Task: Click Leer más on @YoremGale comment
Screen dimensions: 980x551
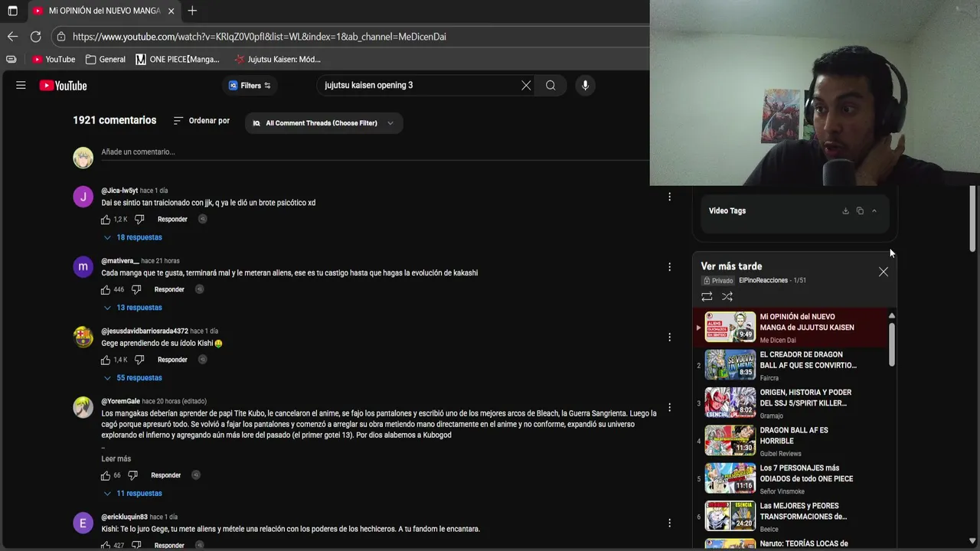Action: 116,459
